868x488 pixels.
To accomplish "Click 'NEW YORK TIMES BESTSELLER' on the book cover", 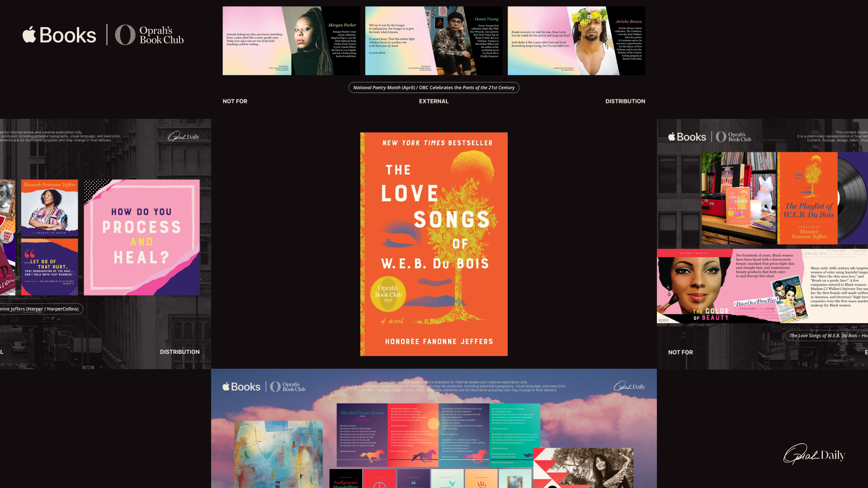I will point(437,143).
